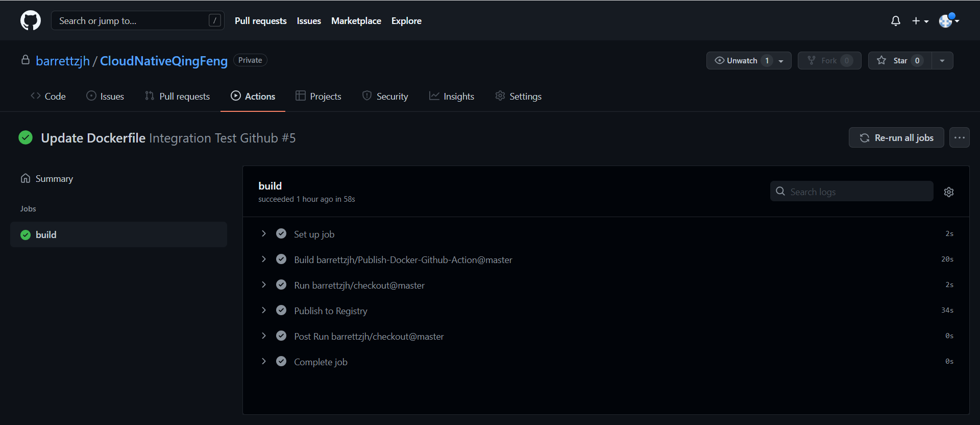Open the user avatar menu
Viewport: 980px width, 425px height.
coord(949,20)
